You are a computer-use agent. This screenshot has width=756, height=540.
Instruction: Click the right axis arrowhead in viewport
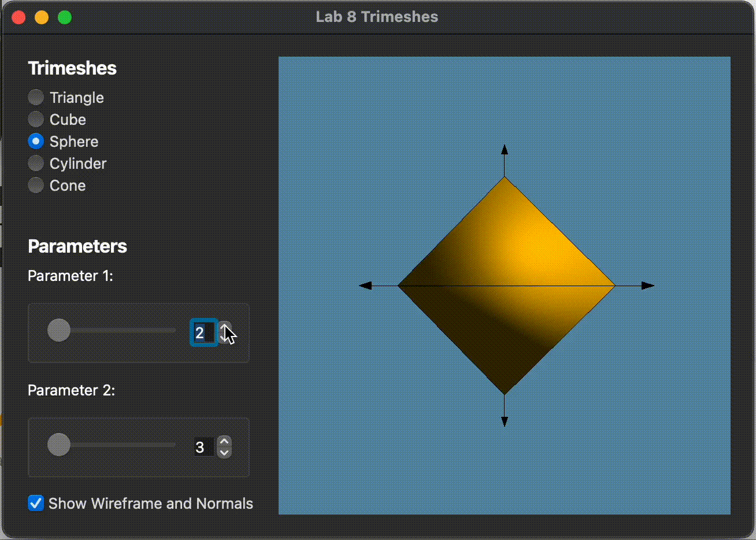pyautogui.click(x=648, y=286)
